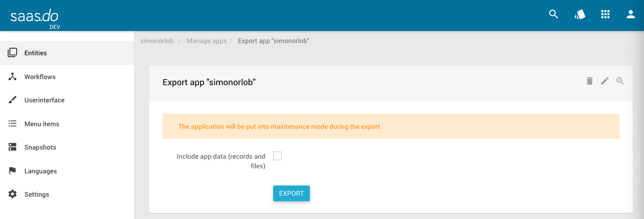Open the Userinterface menu item
The height and width of the screenshot is (219, 644).
[44, 100]
